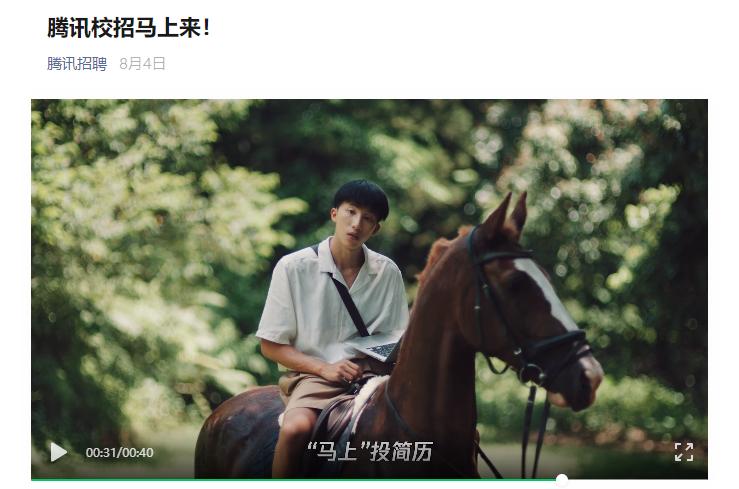Viewport: 739px width, 489px height.
Task: Open the 腾讯招聘 account link
Action: [77, 64]
